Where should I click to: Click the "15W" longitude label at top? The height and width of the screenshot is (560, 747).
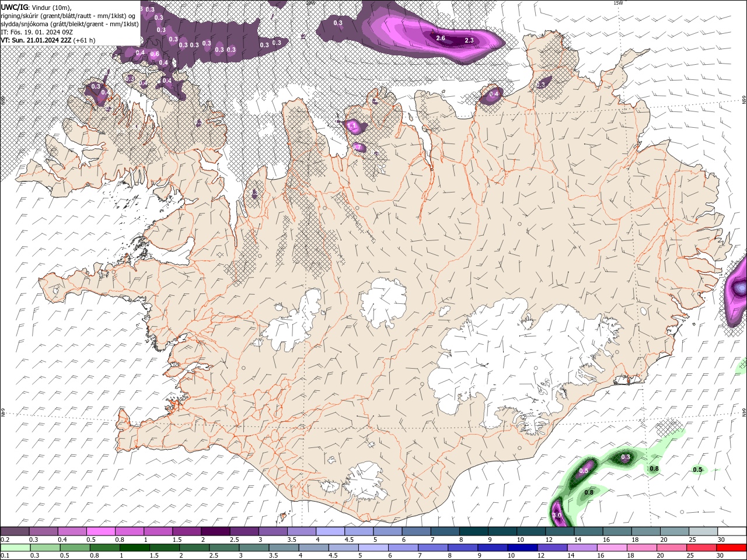click(618, 3)
